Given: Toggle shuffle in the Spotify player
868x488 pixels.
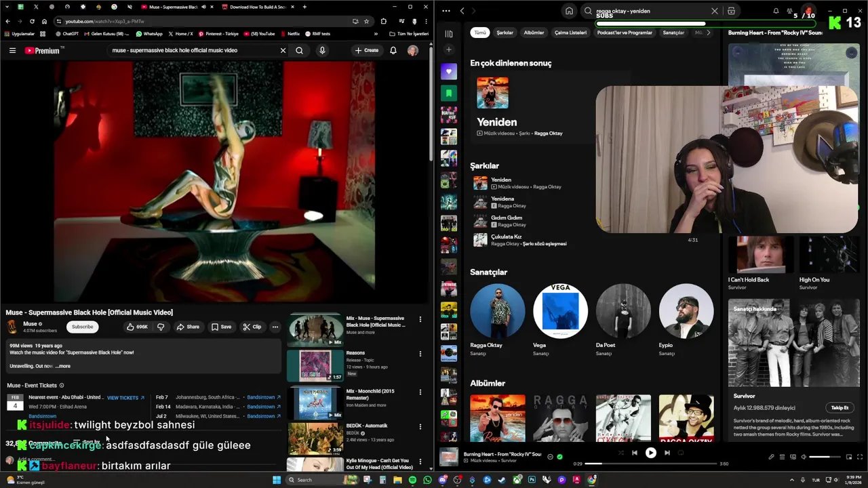Looking at the screenshot, I should click(x=620, y=453).
